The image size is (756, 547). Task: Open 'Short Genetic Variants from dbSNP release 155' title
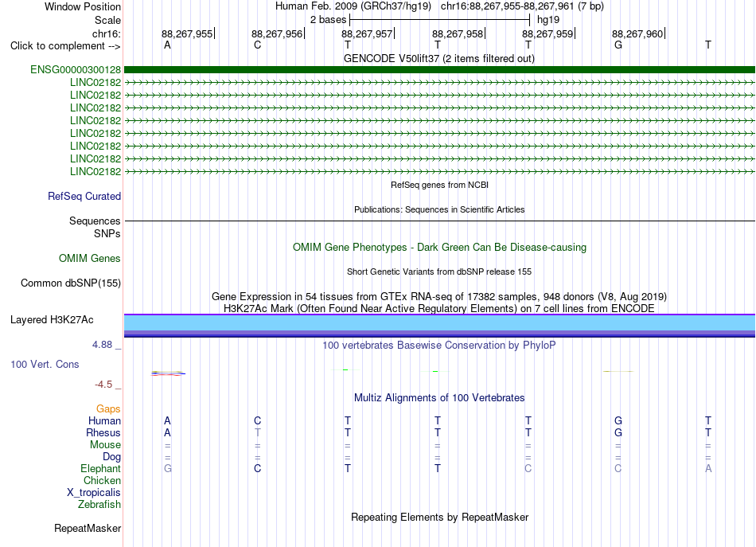coord(439,272)
